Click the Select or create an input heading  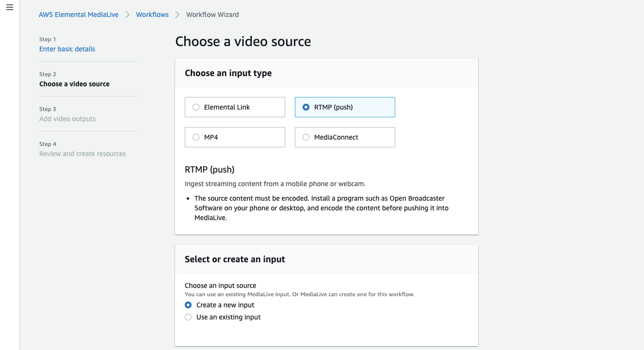point(235,259)
